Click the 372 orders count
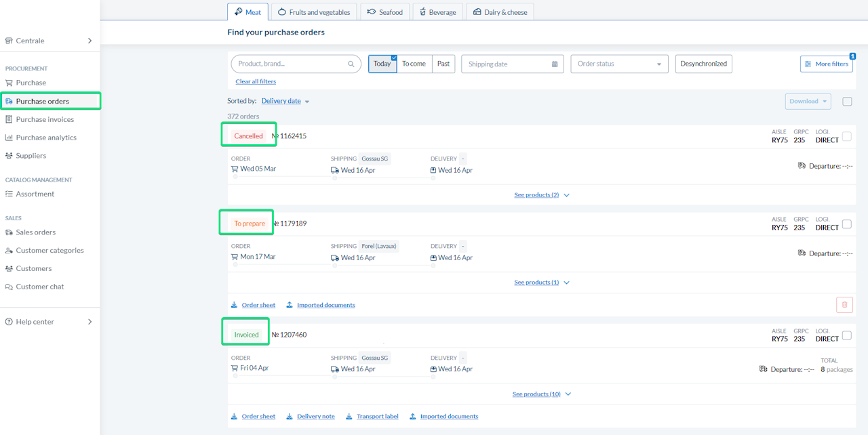The width and height of the screenshot is (868, 435). (x=243, y=117)
